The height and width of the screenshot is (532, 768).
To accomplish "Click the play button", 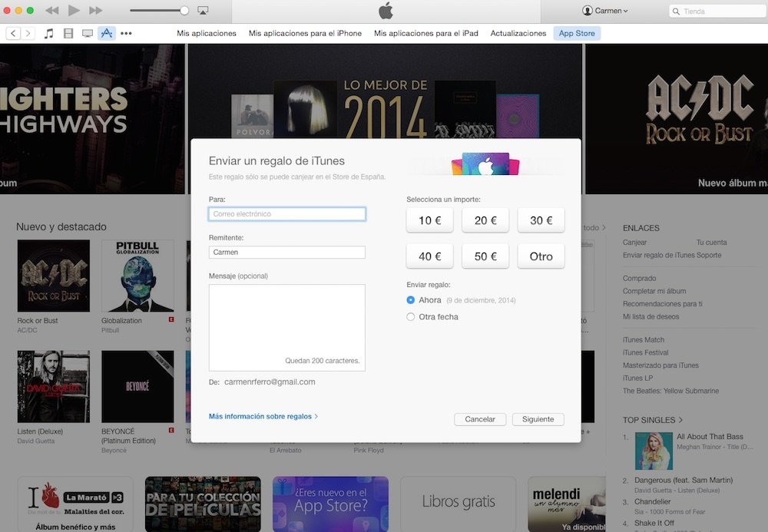I will [x=74, y=10].
